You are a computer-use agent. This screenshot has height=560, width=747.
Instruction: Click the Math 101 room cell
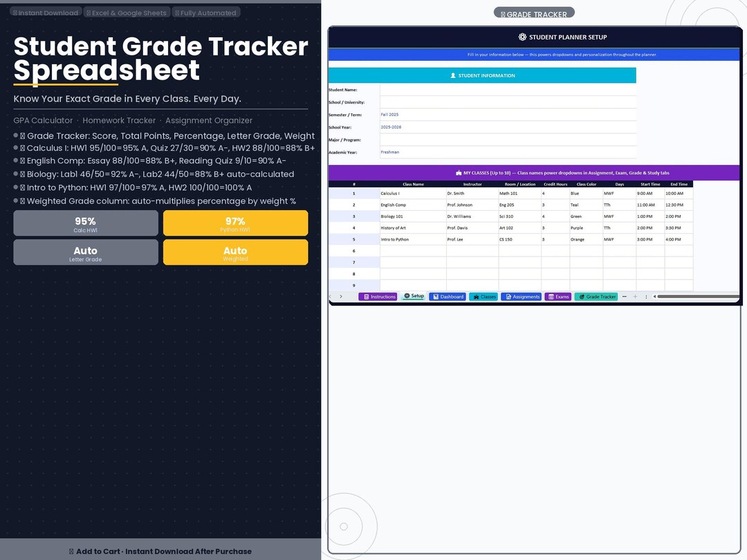519,194
